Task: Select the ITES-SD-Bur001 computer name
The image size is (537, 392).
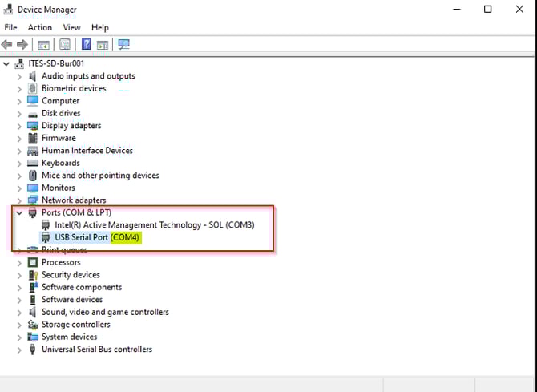Action: point(56,63)
